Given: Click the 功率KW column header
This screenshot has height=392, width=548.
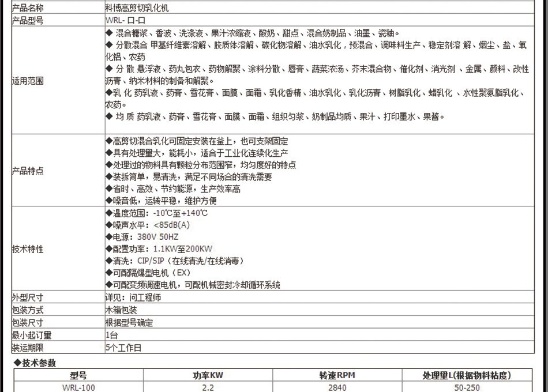Looking at the screenshot, I should [x=208, y=375].
